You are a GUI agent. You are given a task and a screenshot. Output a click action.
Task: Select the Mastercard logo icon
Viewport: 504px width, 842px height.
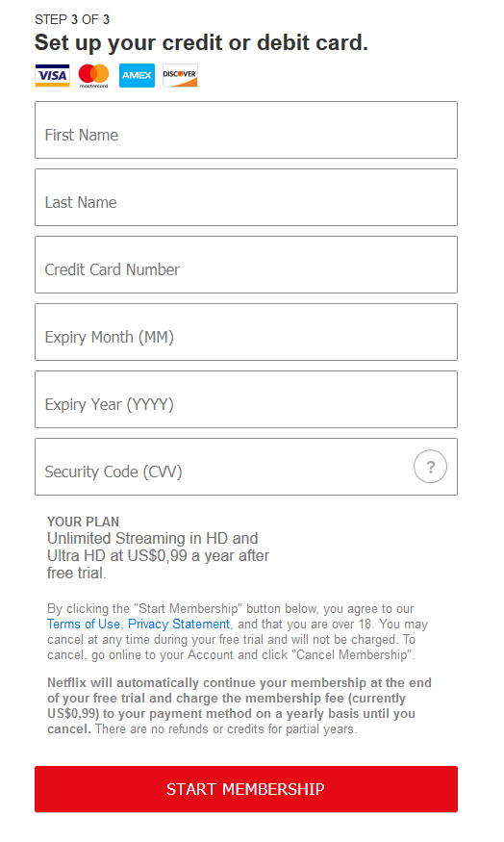93,75
